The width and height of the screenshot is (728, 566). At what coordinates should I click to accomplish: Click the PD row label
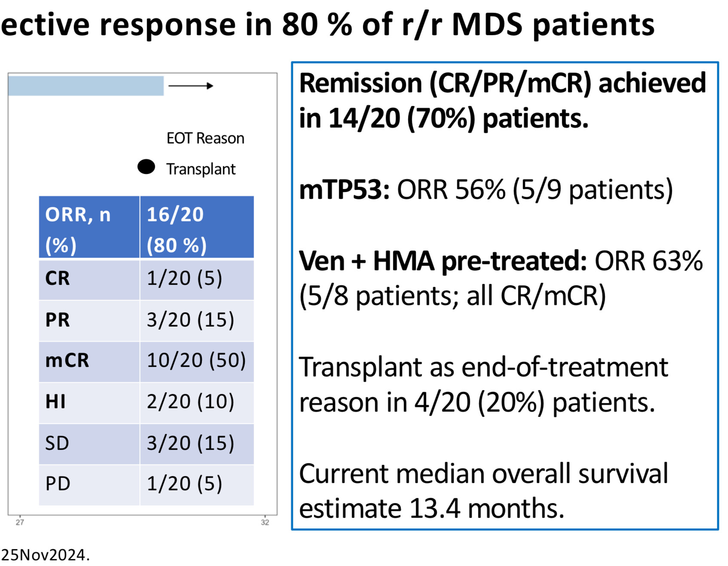[58, 484]
